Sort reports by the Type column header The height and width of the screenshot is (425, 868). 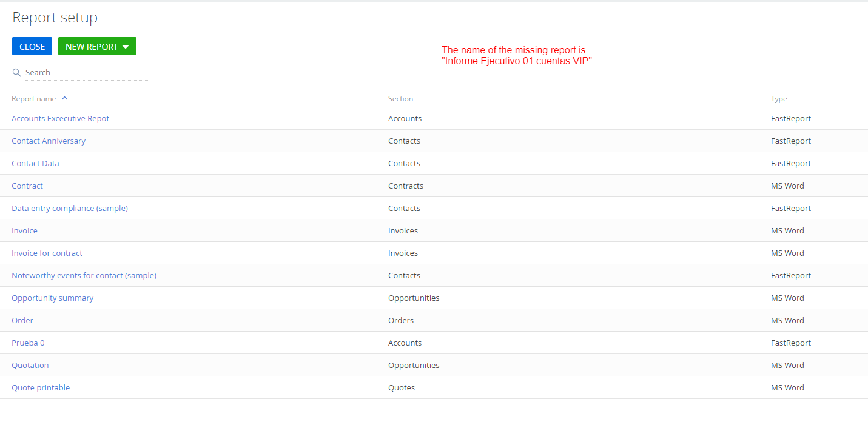click(x=778, y=98)
